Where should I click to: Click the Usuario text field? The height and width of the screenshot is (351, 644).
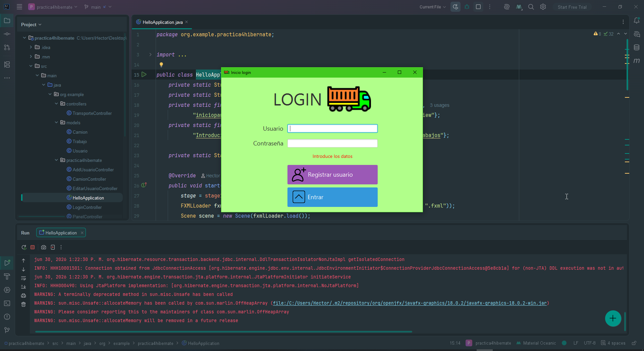pos(332,128)
